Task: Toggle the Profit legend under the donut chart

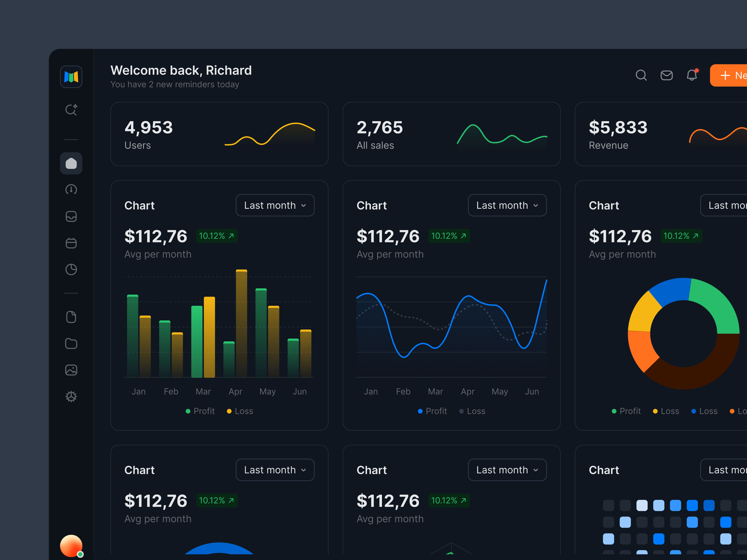Action: point(626,411)
